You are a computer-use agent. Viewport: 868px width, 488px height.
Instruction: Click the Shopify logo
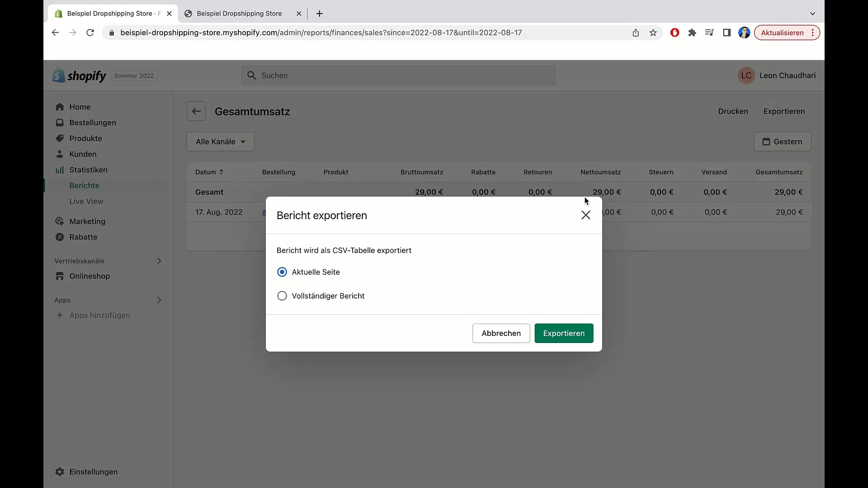click(x=79, y=75)
